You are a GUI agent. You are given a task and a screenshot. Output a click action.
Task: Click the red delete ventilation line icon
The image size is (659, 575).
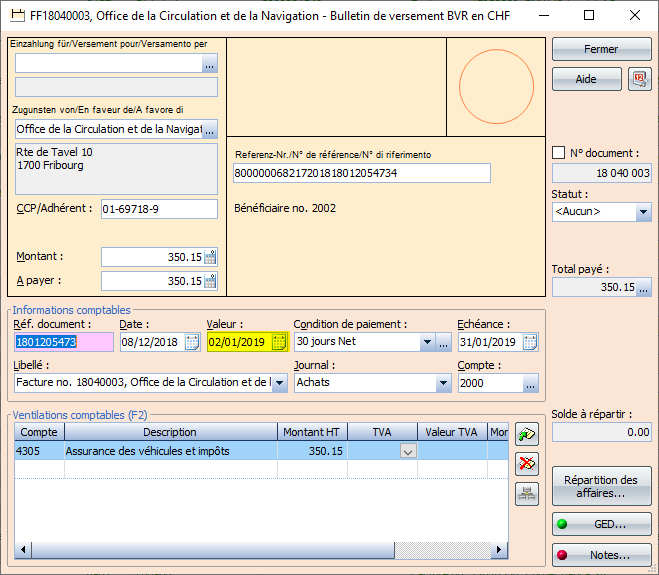pos(527,463)
